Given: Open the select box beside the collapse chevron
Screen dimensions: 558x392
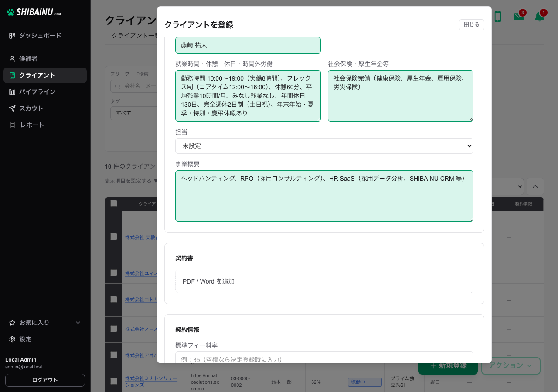Looking at the screenshot, I should [x=507, y=186].
